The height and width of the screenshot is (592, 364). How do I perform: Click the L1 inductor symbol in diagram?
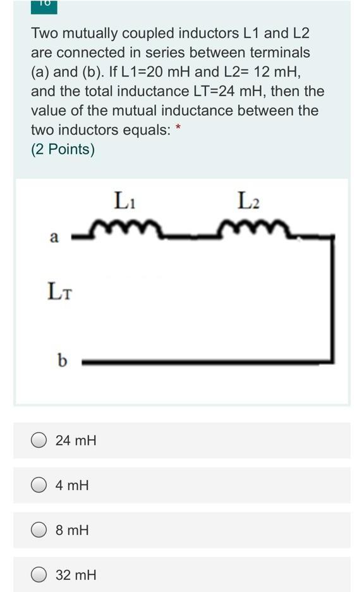(x=126, y=228)
